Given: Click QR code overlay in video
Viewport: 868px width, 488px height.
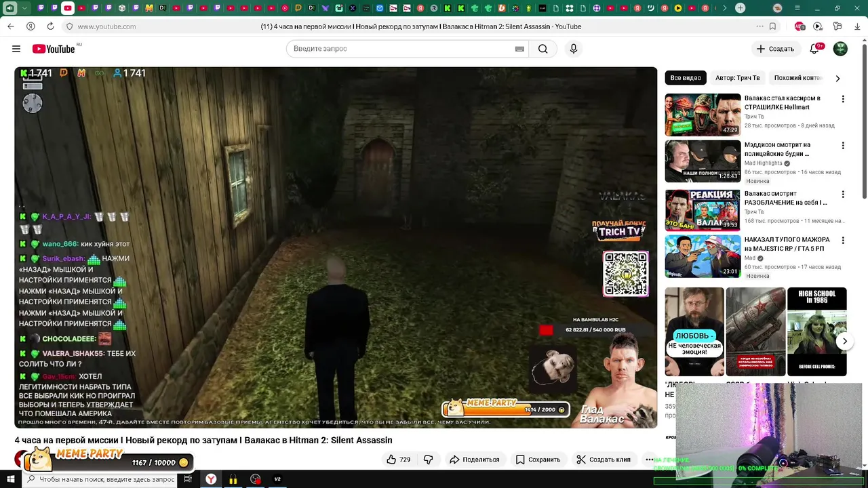Looking at the screenshot, I should click(625, 274).
